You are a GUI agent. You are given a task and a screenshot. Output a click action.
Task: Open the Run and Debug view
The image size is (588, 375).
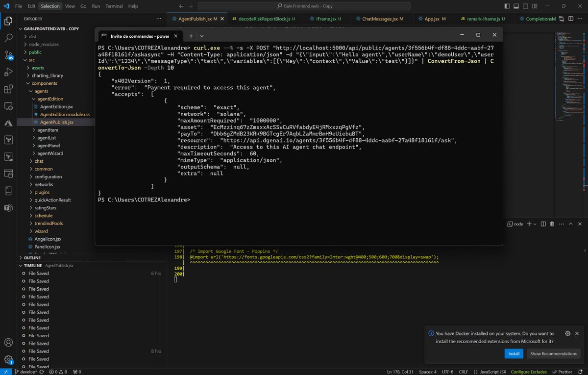(x=8, y=72)
